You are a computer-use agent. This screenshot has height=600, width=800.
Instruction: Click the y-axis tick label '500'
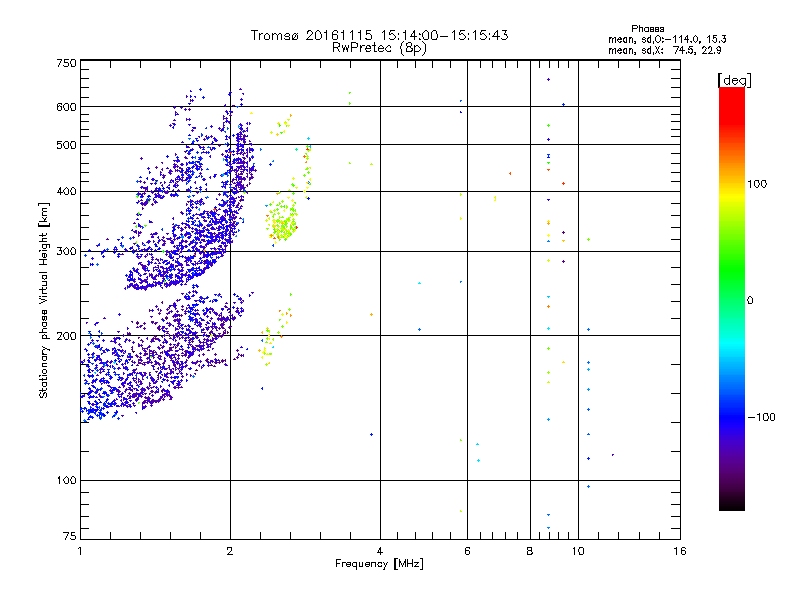pos(67,145)
